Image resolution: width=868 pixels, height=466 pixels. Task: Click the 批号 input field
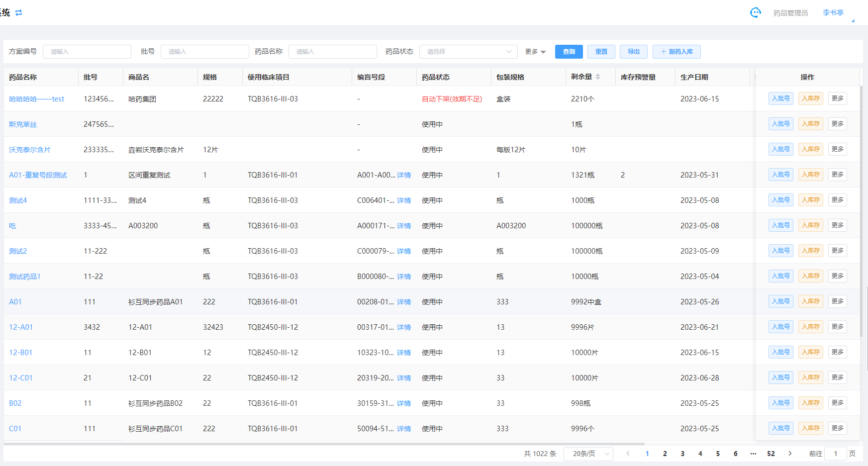205,52
